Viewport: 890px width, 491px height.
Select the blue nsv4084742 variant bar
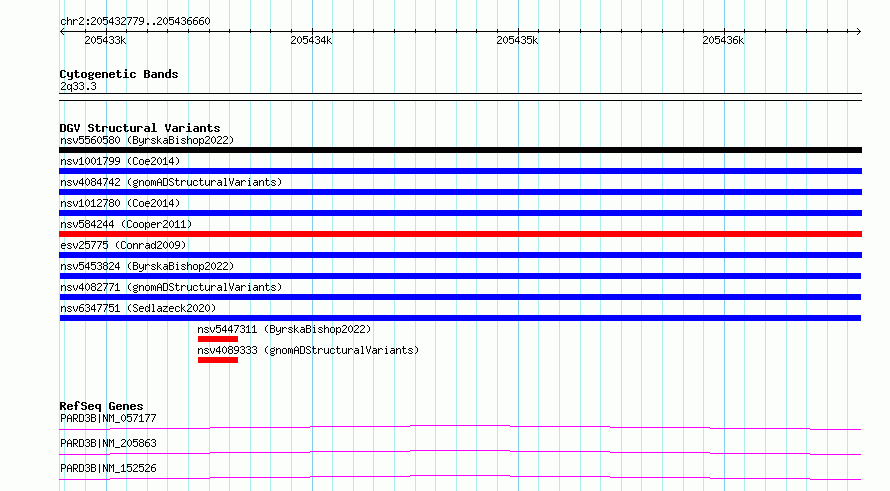tap(460, 192)
